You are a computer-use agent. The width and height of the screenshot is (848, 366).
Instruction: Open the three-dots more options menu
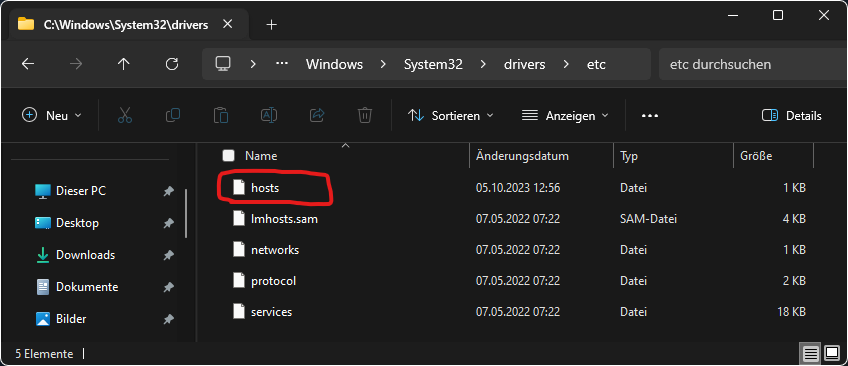650,115
